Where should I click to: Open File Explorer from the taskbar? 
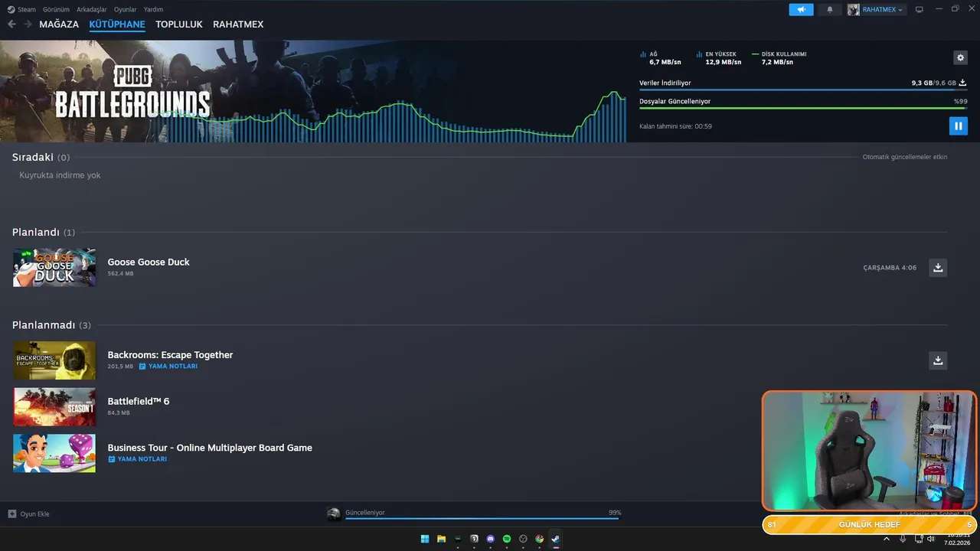(442, 539)
